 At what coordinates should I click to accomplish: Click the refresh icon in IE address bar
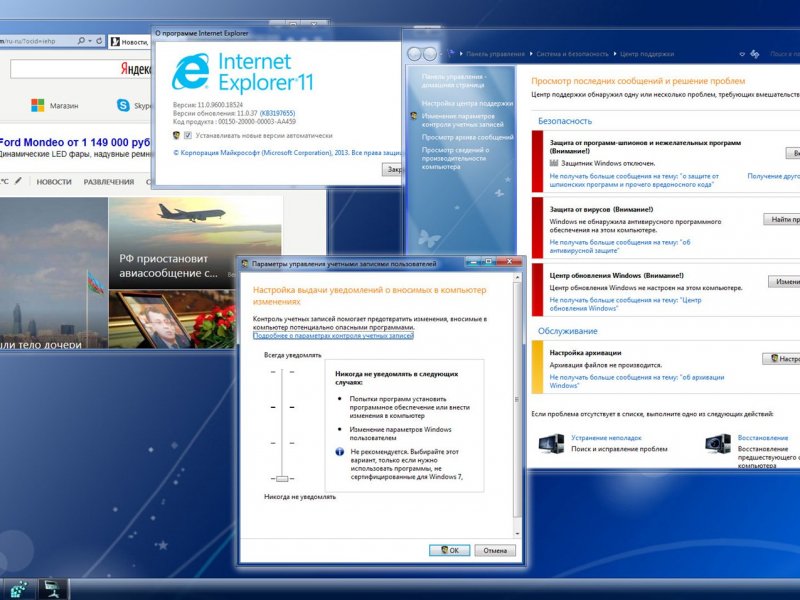point(99,41)
